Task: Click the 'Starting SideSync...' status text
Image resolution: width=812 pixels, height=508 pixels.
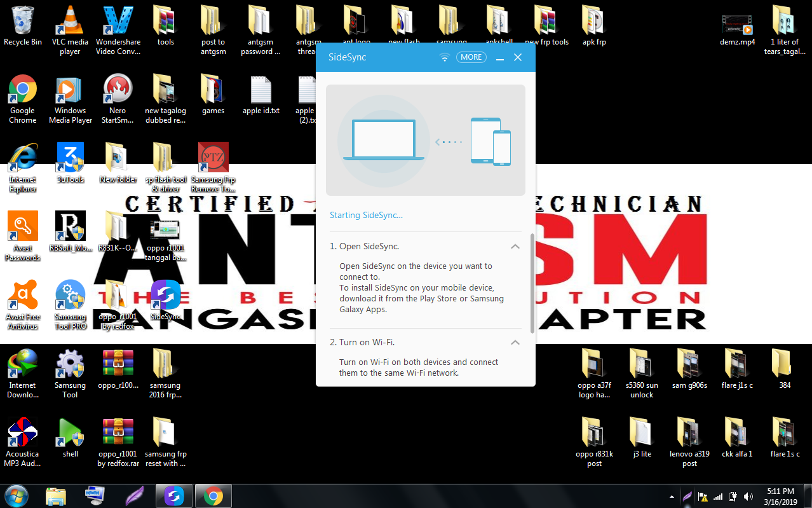Action: [366, 215]
